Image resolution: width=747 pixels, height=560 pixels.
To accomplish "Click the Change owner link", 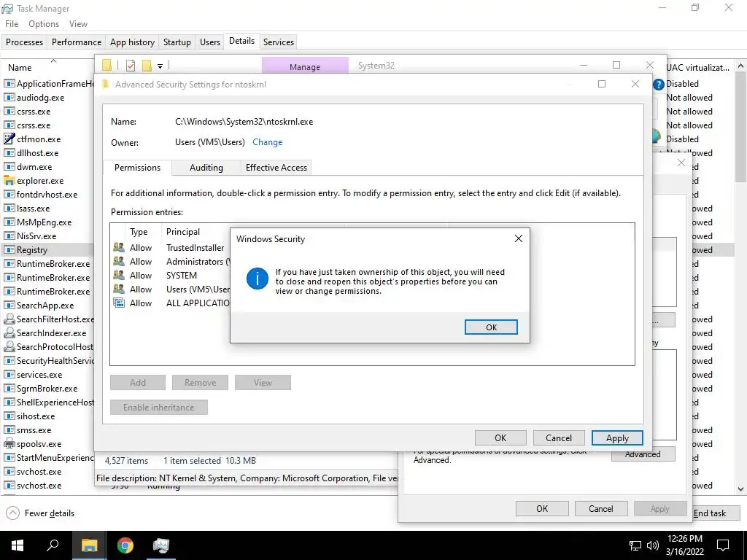I will [x=267, y=142].
